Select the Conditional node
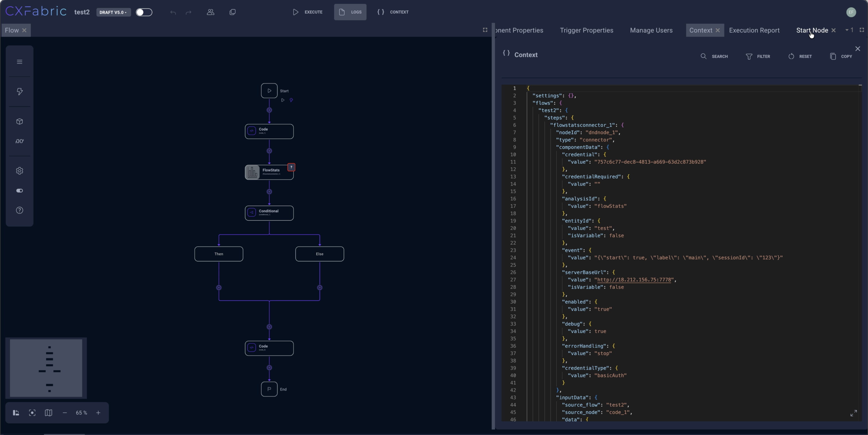 click(269, 213)
